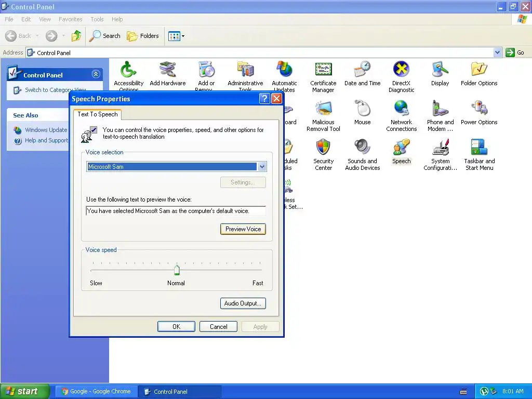Open the Edit menu
532x399 pixels.
pyautogui.click(x=26, y=19)
